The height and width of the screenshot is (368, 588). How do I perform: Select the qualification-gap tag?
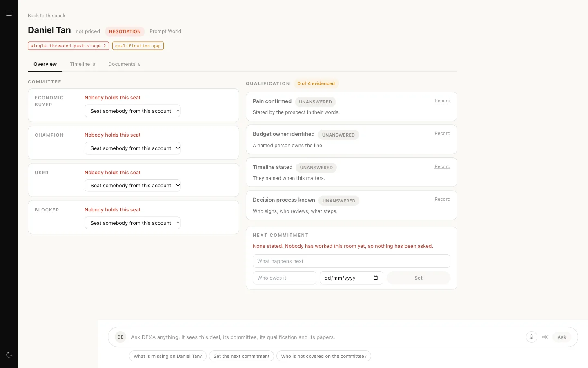tap(138, 46)
